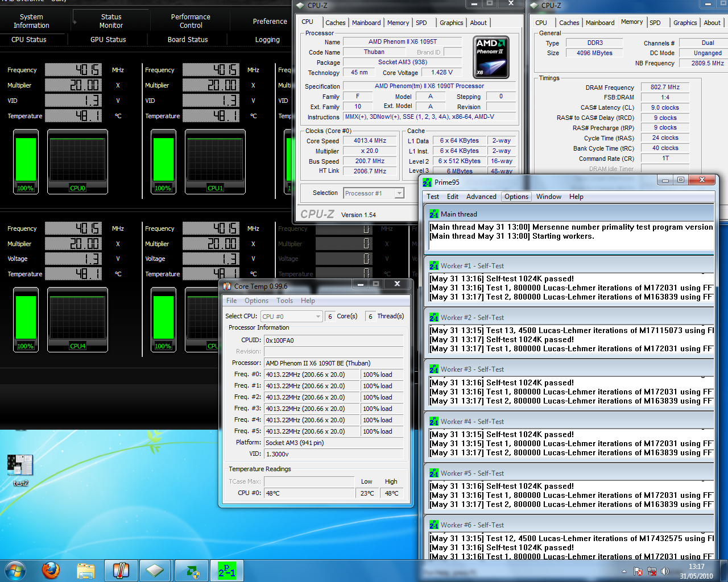Open the Test menu in Prime95
The image size is (728, 582).
point(433,197)
